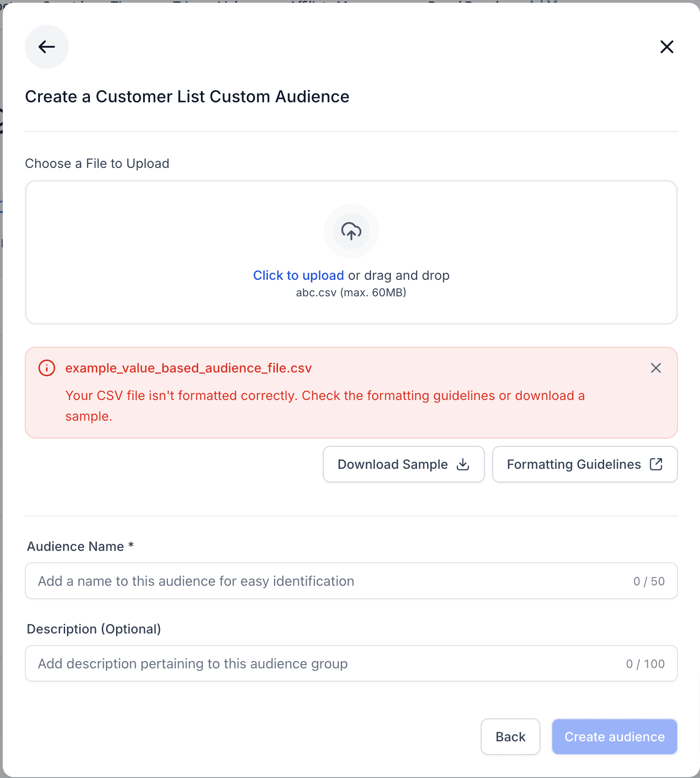Open file picker via Click to upload link

299,275
